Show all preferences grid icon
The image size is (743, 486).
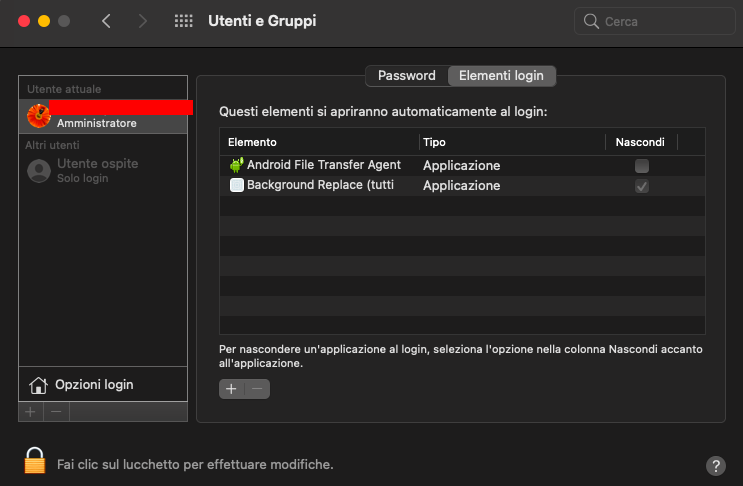[x=183, y=21]
